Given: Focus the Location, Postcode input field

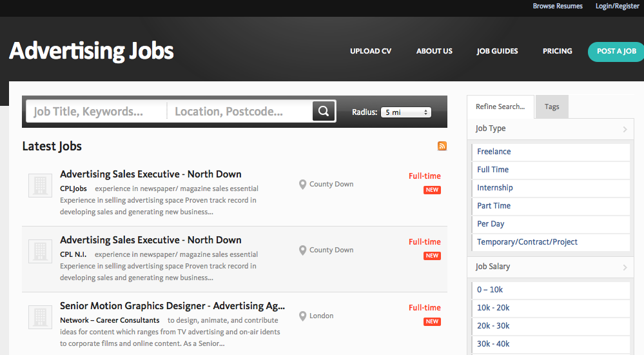Looking at the screenshot, I should pyautogui.click(x=240, y=111).
